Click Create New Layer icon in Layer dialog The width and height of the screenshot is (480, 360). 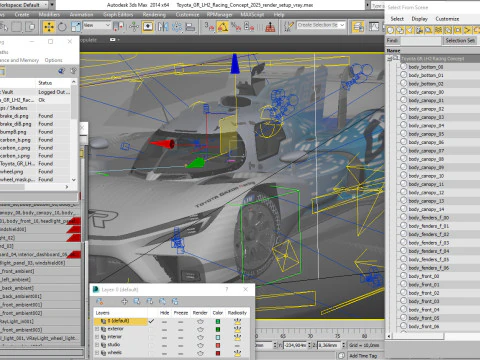tap(99, 302)
